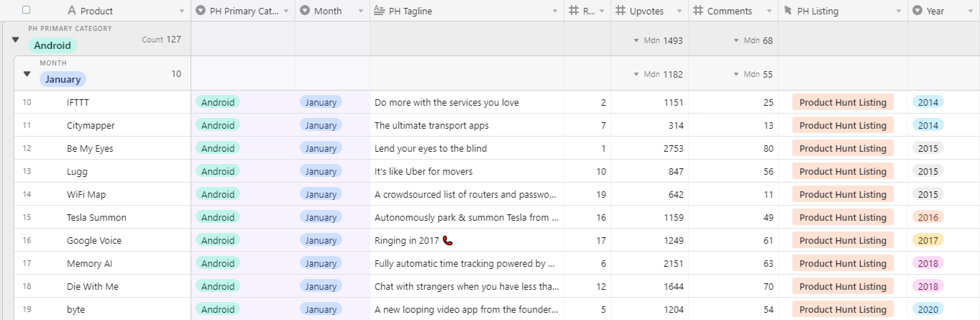Open Product Hunt Listing for IFTTT
This screenshot has height=320, width=980.
[x=843, y=102]
